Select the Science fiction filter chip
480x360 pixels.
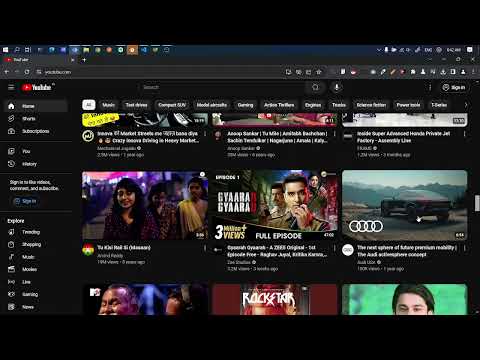pos(371,105)
